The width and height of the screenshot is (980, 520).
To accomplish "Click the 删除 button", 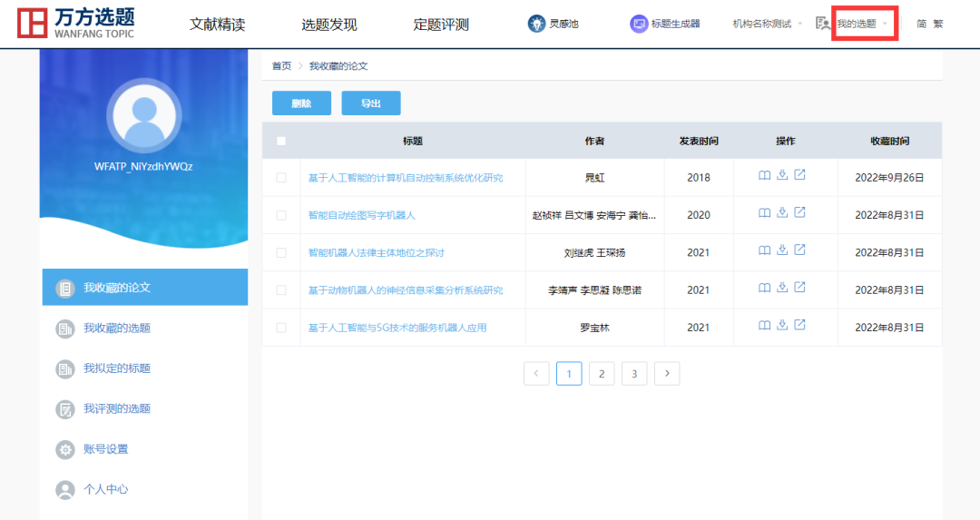I will point(301,103).
